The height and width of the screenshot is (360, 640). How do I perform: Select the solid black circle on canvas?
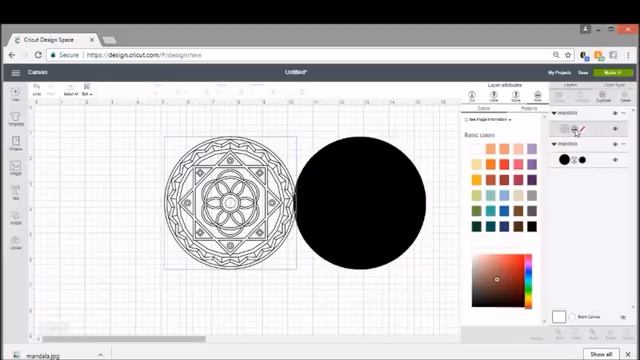pos(360,203)
